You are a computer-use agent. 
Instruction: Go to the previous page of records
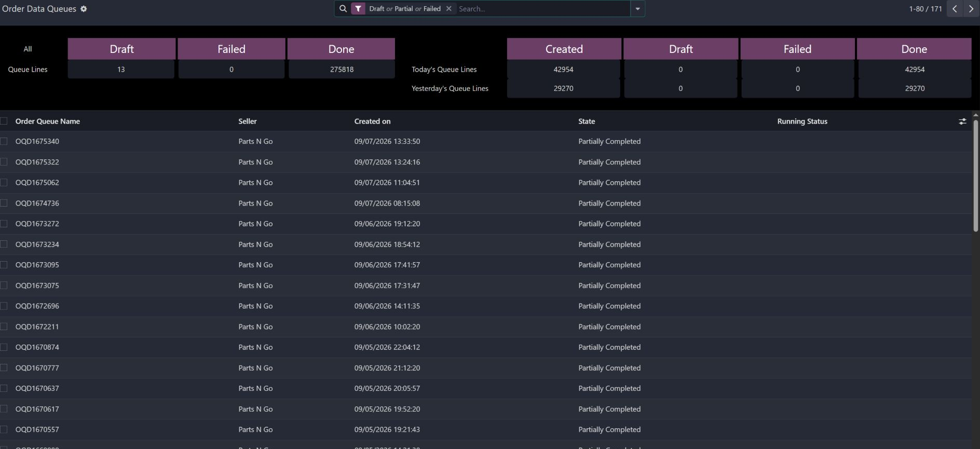pyautogui.click(x=955, y=9)
